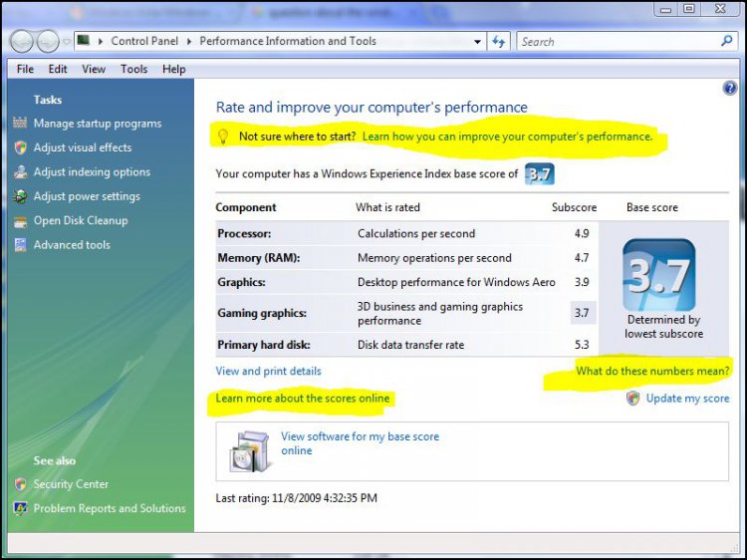Click the Forward navigation arrow button
The image size is (747, 560).
pyautogui.click(x=48, y=42)
